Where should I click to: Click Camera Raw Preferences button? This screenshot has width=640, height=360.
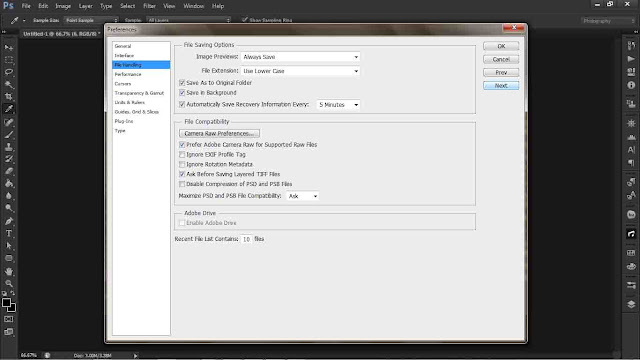click(x=219, y=133)
